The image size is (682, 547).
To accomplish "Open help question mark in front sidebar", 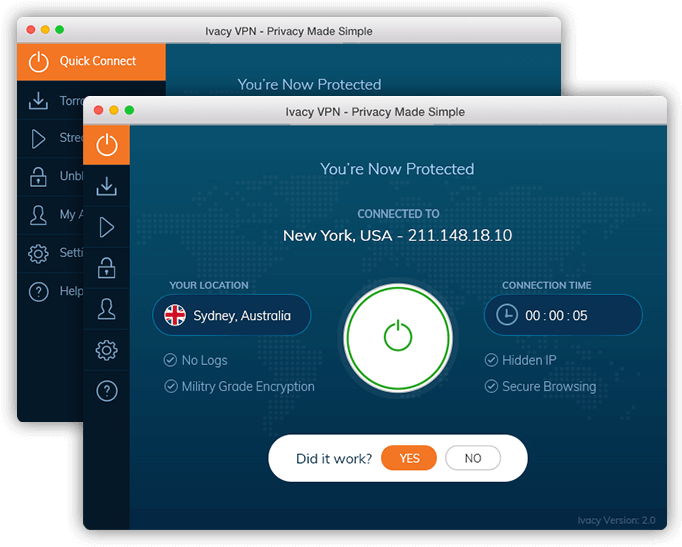I will tap(107, 391).
